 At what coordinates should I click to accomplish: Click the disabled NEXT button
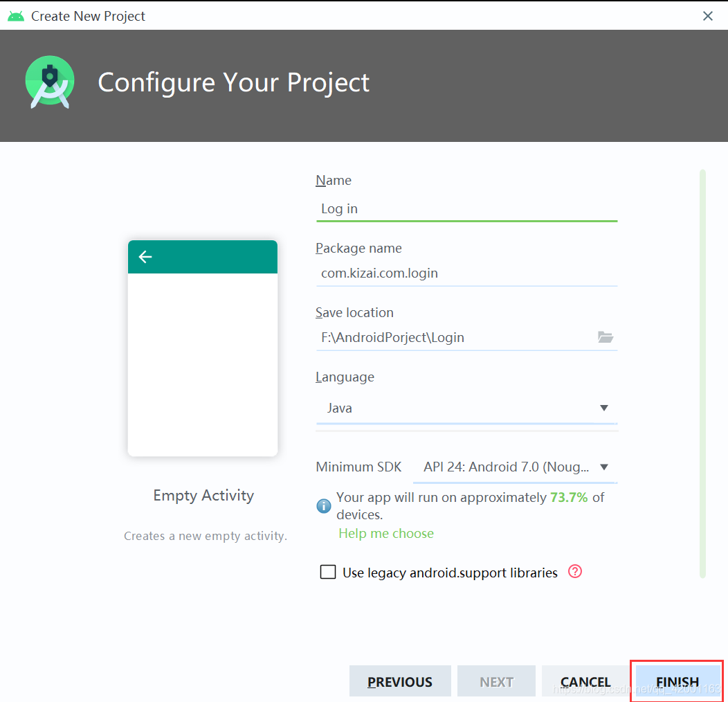pos(496,681)
